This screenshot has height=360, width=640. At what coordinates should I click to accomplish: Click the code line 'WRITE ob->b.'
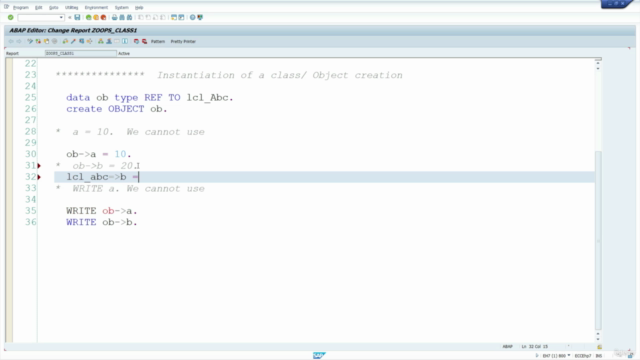pos(102,222)
